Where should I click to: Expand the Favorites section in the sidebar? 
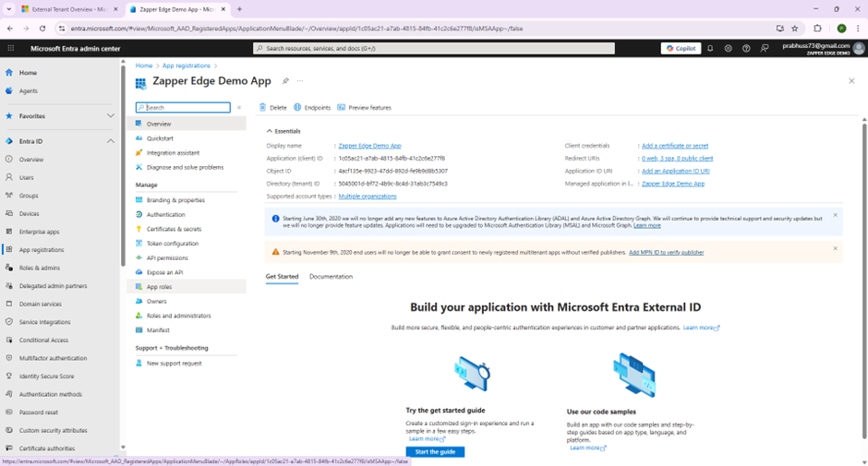point(110,115)
